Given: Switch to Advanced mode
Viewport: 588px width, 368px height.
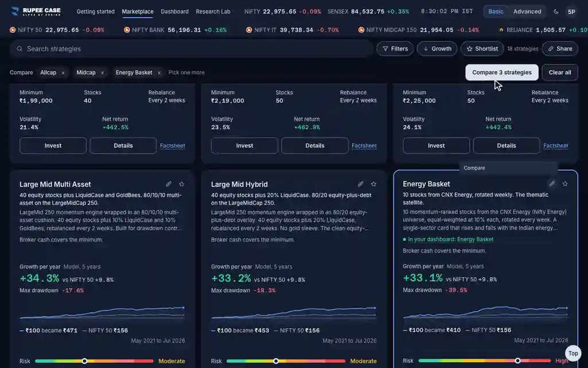Looking at the screenshot, I should (527, 11).
